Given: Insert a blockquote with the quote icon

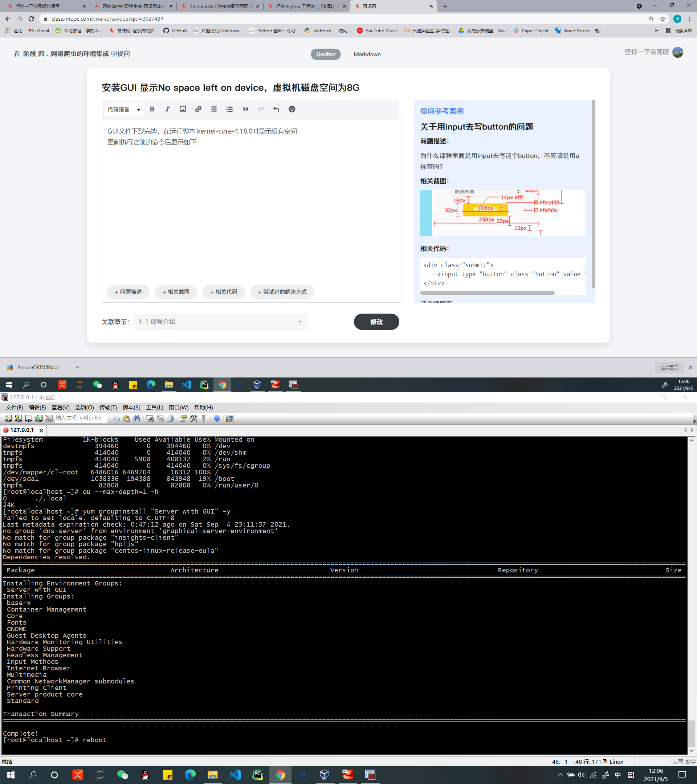Looking at the screenshot, I should [x=245, y=109].
